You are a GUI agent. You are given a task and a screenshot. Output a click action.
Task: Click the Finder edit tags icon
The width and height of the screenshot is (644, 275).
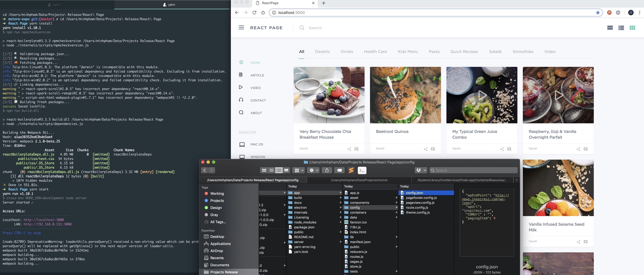[x=339, y=170]
